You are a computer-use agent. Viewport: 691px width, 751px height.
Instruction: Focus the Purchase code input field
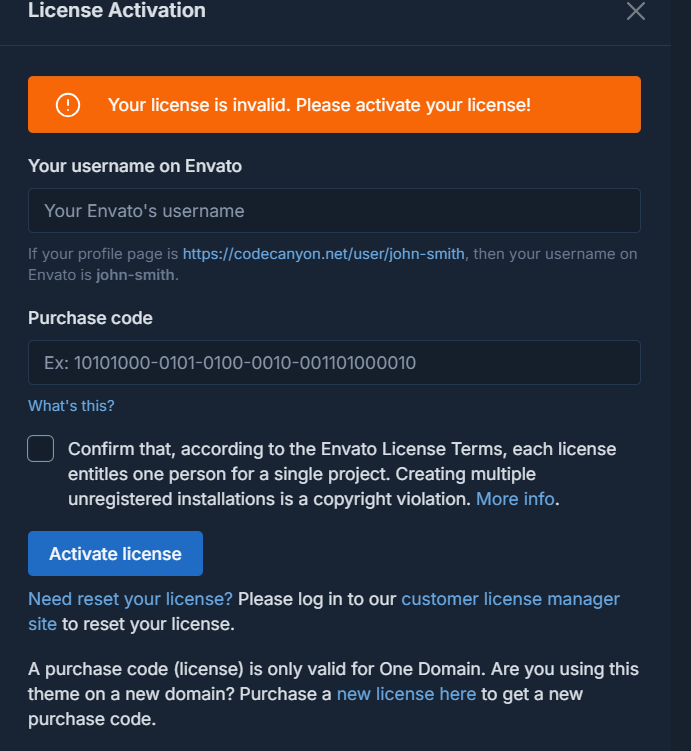pos(334,363)
